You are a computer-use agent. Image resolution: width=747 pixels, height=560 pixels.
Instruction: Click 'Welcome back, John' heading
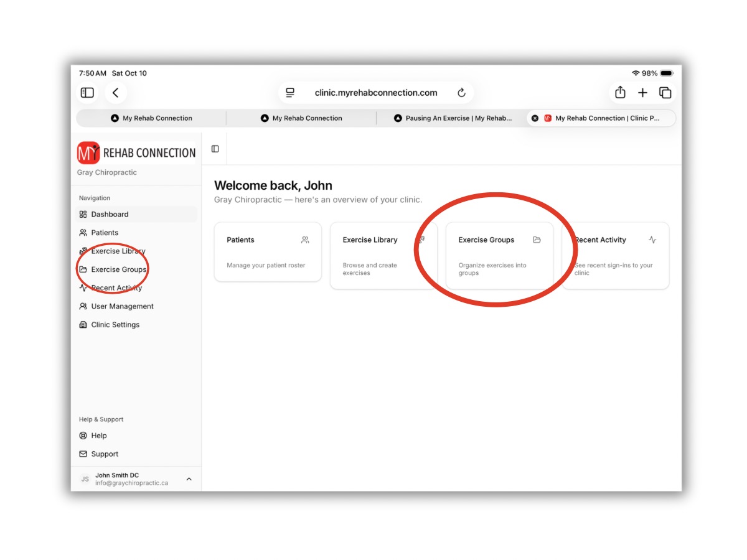pyautogui.click(x=273, y=185)
